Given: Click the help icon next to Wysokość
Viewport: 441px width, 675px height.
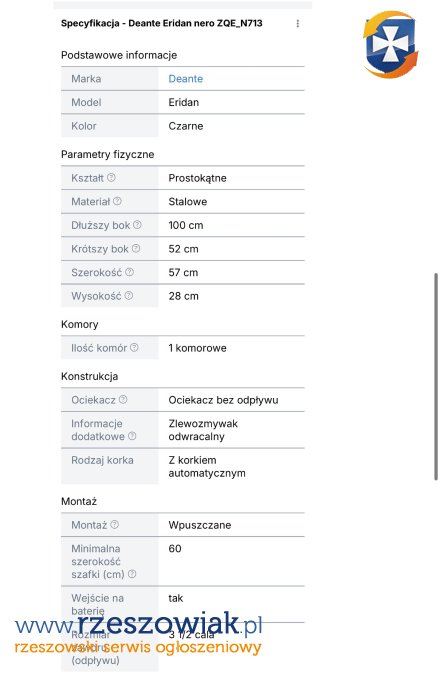Looking at the screenshot, I should coord(128,296).
